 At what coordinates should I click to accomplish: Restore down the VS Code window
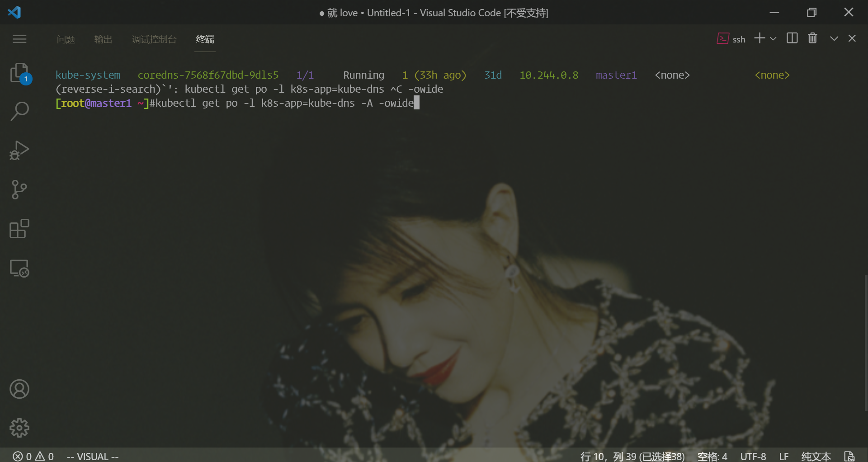coord(811,12)
